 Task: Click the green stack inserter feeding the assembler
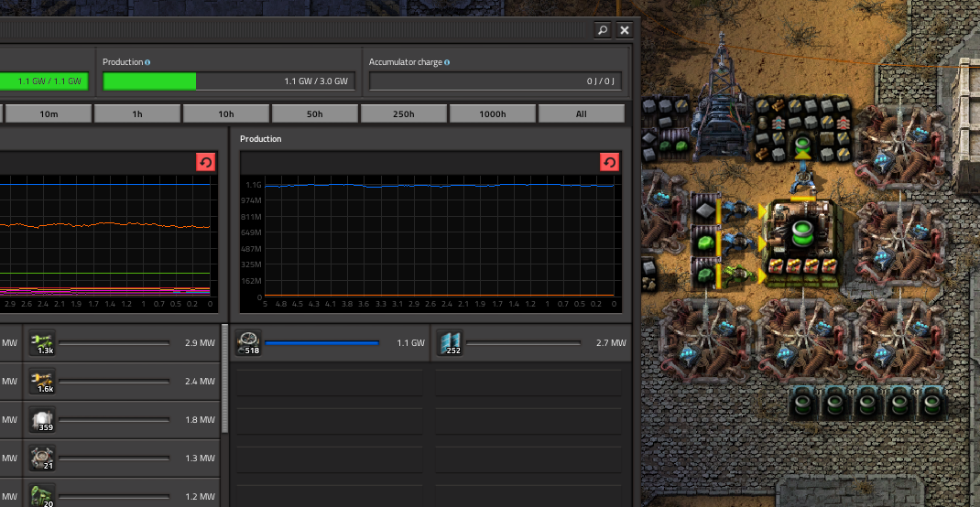coord(739,274)
